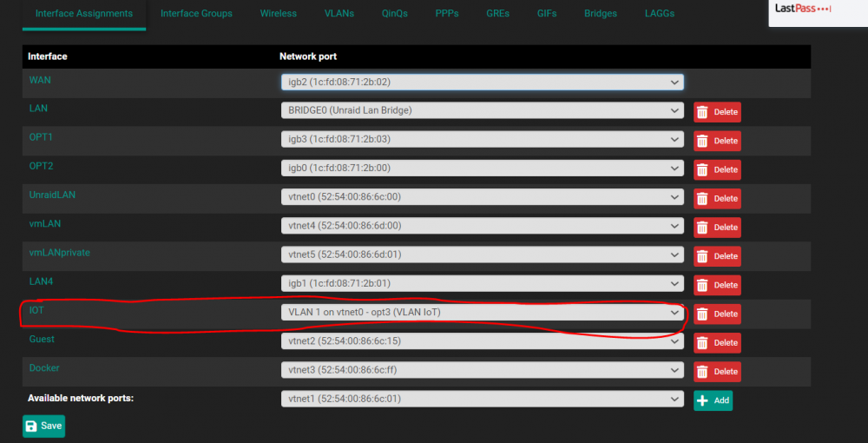Open the available network ports dropdown
Viewport: 868px width, 443px height.
tap(482, 398)
